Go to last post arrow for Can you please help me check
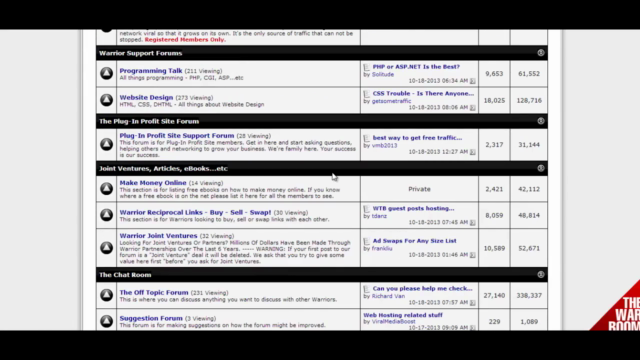Viewport: 640px width, 360px height. pos(473,302)
